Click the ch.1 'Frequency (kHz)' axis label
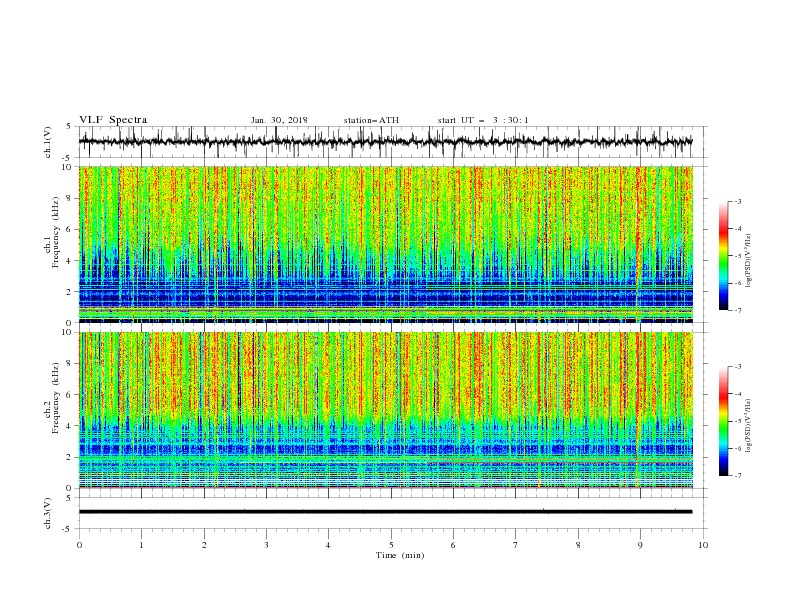This screenshot has width=792, height=612. click(x=56, y=232)
